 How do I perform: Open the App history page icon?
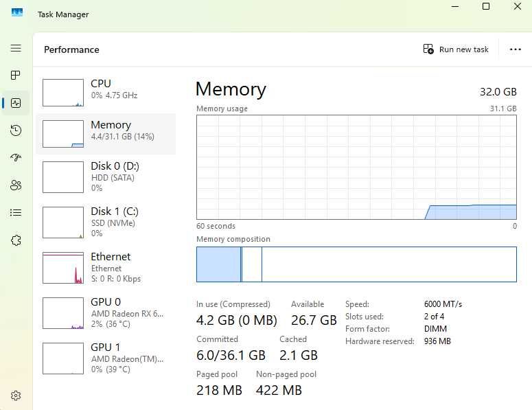point(16,130)
